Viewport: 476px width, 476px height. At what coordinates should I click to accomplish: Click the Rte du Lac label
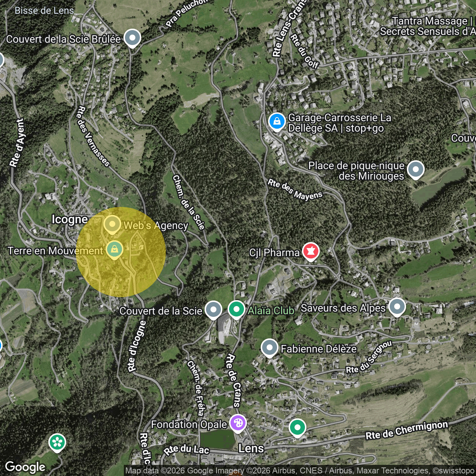coord(187,450)
